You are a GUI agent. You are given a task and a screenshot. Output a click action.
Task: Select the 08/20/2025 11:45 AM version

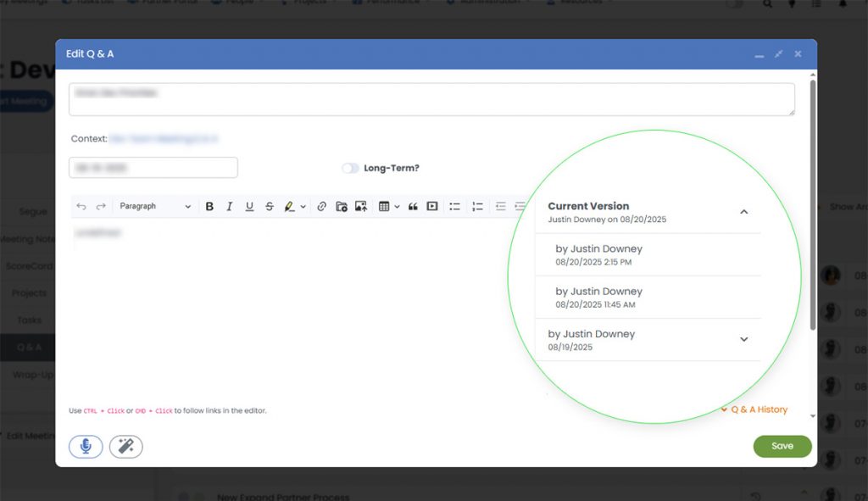click(598, 297)
